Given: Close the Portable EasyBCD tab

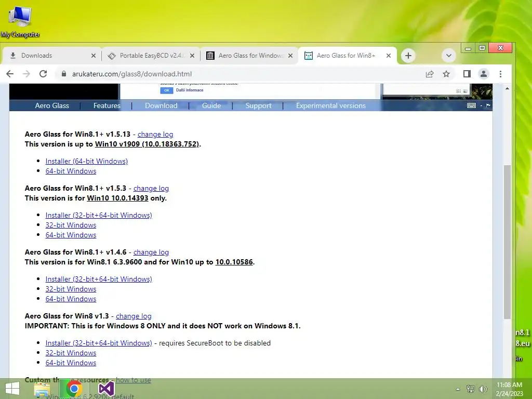Looking at the screenshot, I should coord(192,56).
